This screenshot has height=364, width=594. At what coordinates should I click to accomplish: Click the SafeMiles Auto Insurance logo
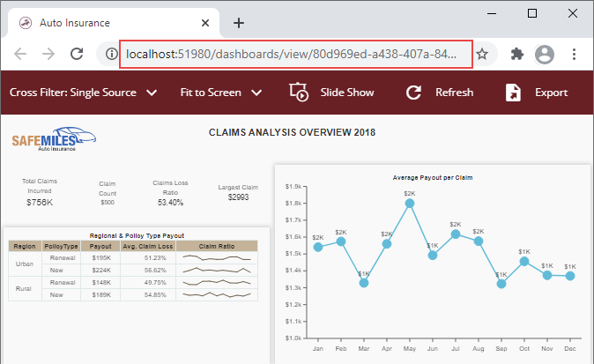pyautogui.click(x=53, y=141)
